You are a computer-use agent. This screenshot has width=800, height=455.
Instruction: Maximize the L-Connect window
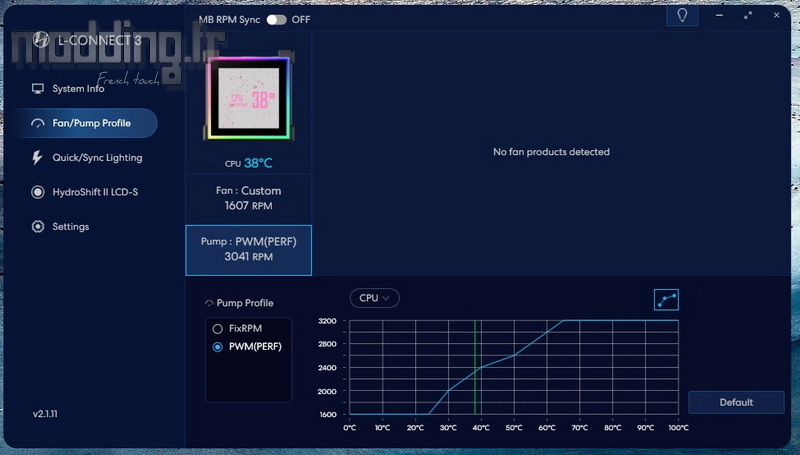748,16
